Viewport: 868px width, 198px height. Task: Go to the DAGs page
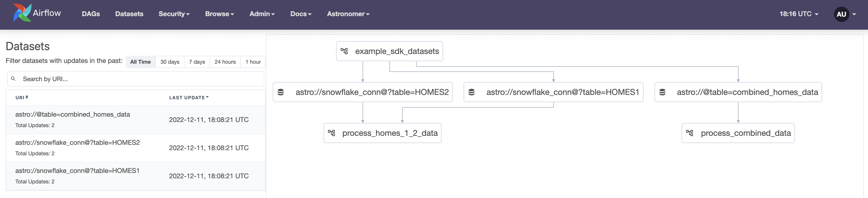(x=91, y=14)
